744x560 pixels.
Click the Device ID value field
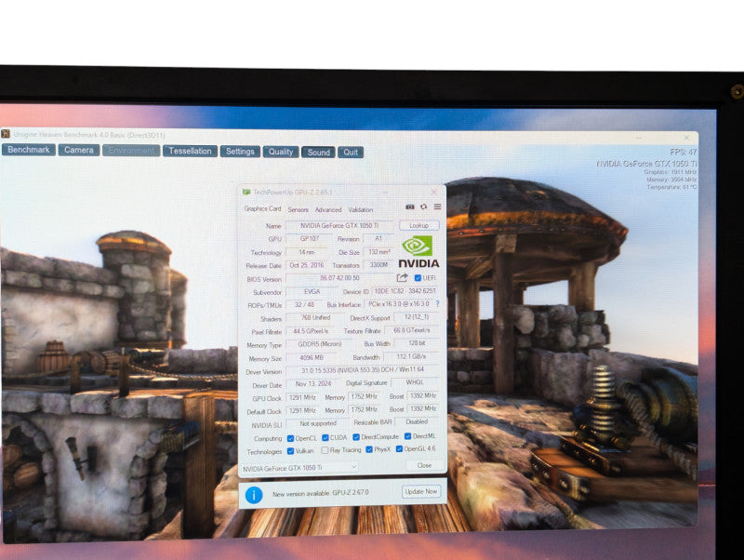pos(405,291)
